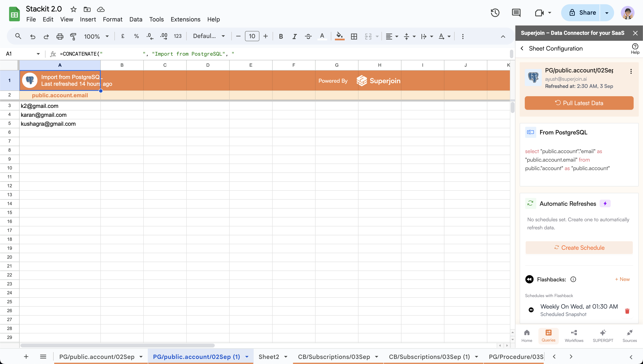Open the Default font dropdown
This screenshot has width=643, height=364.
click(x=209, y=36)
